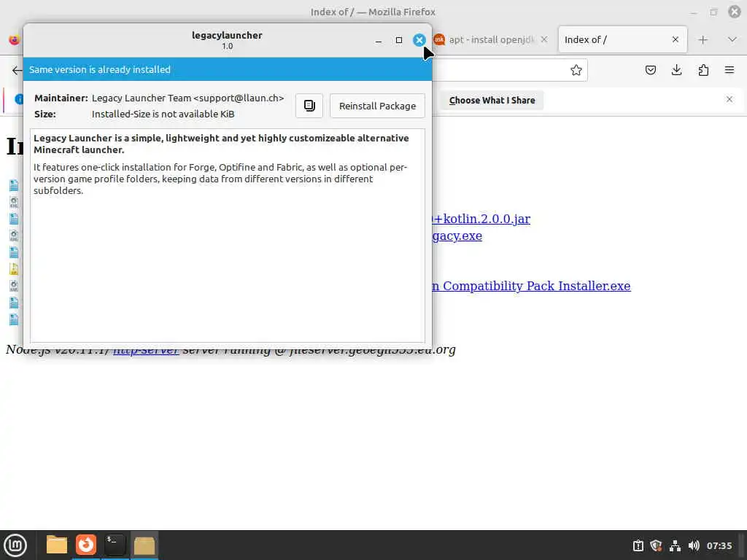Open the update notification tray icon
The height and width of the screenshot is (560, 747).
tap(638, 545)
